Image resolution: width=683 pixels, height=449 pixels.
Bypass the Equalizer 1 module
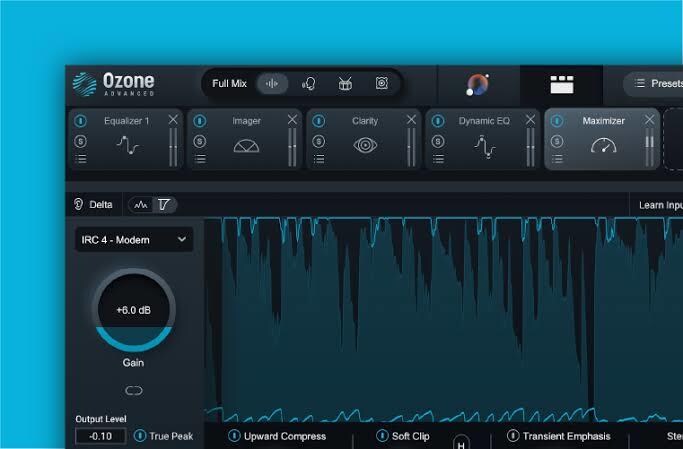80,121
